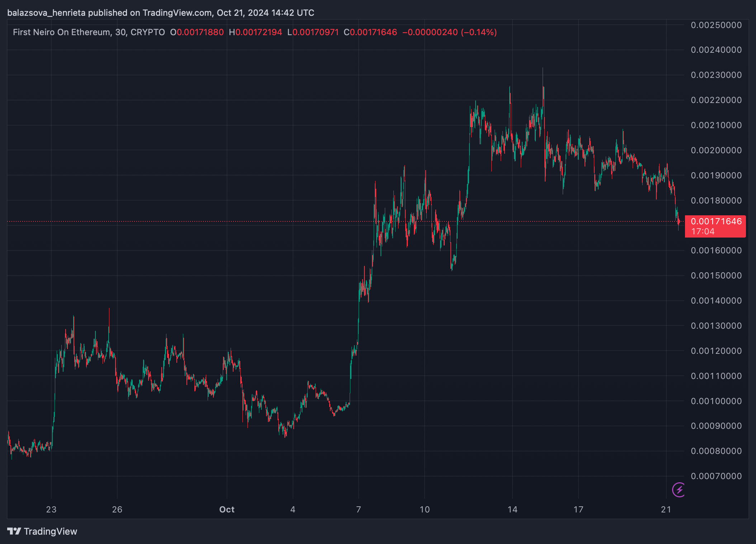Click the red current price label 0.00171646
This screenshot has width=756, height=544.
tap(716, 221)
